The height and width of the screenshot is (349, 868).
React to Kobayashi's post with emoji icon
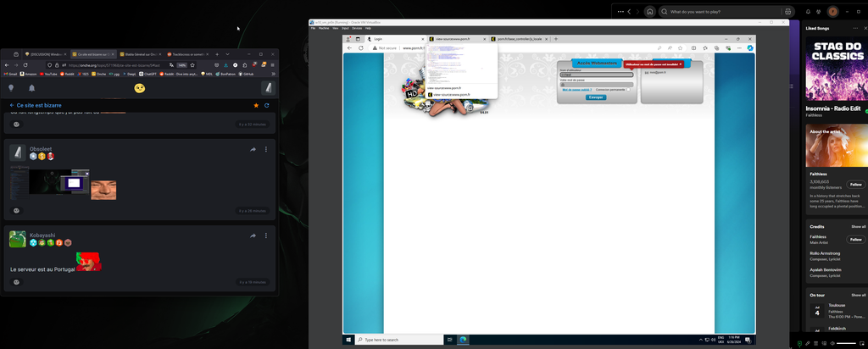pyautogui.click(x=16, y=282)
